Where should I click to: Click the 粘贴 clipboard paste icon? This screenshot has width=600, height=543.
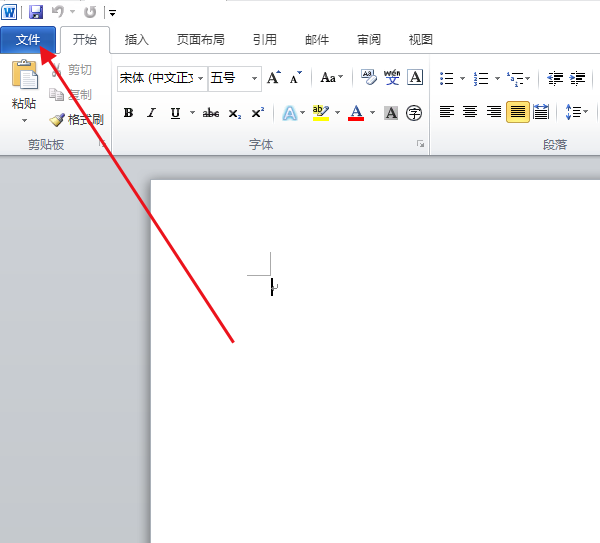pyautogui.click(x=24, y=74)
